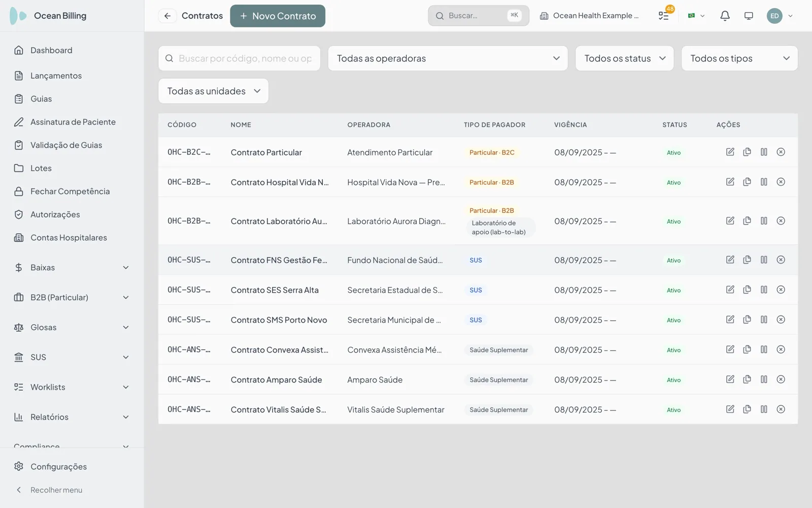Cancel the Contrato Amparo Saúde contract
Image resolution: width=812 pixels, height=508 pixels.
[781, 379]
